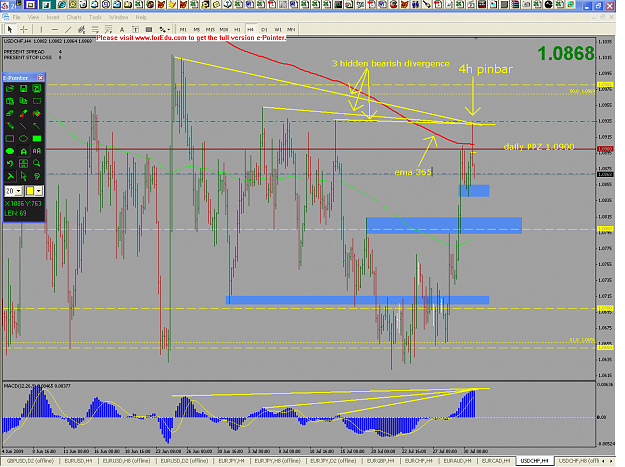
Task: Open the Insert menu
Action: [53, 17]
